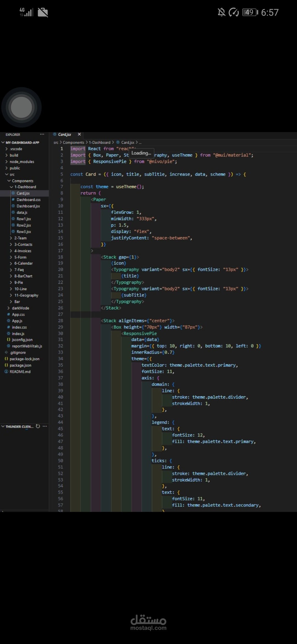Click Card.jsx in the breadcrumb path

[x=128, y=143]
